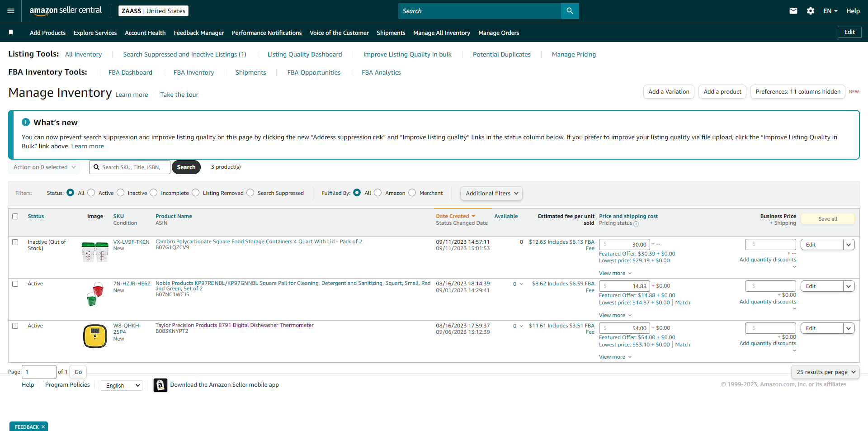Click the Search SKU, Title, ISBN field
The width and height of the screenshot is (868, 431).
[130, 167]
